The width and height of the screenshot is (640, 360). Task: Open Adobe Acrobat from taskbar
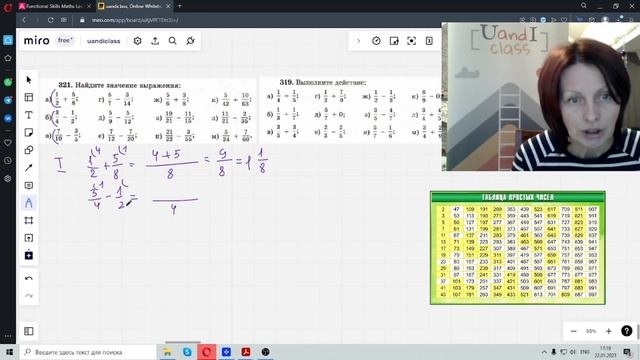(246, 352)
